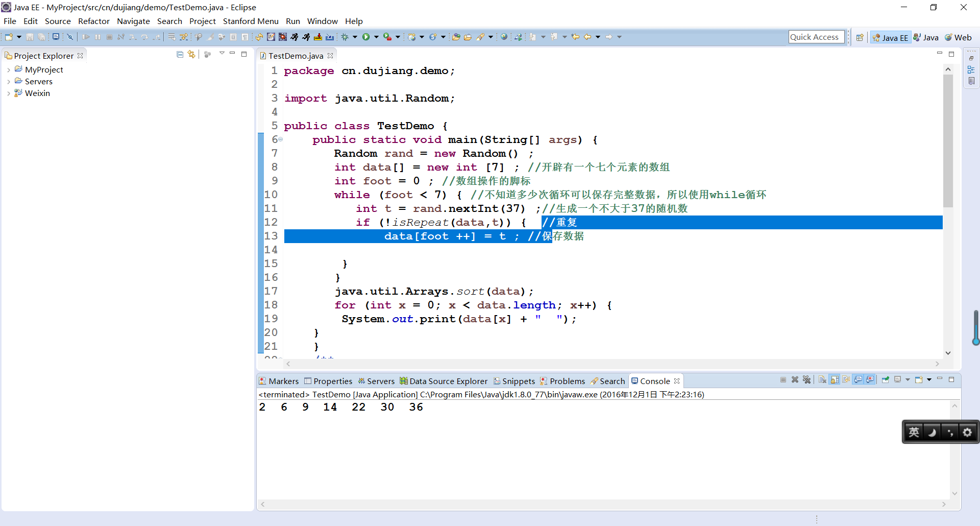The width and height of the screenshot is (980, 526).
Task: Click the Open Perspective icon
Action: (x=860, y=37)
